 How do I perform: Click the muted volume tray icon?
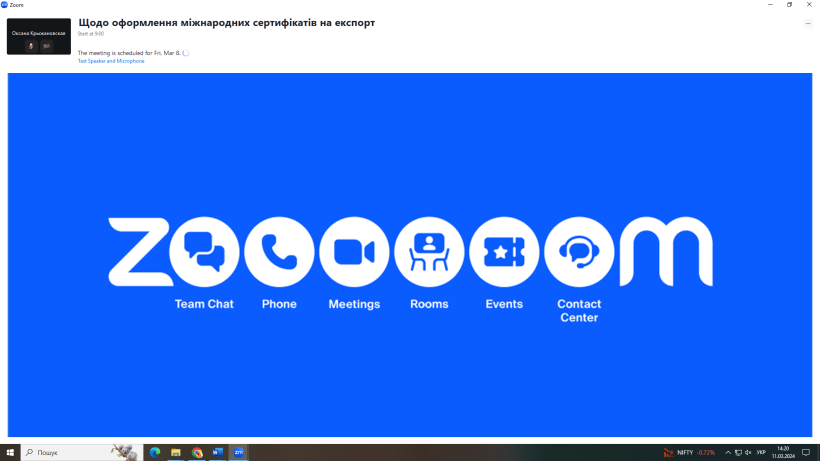pos(748,453)
